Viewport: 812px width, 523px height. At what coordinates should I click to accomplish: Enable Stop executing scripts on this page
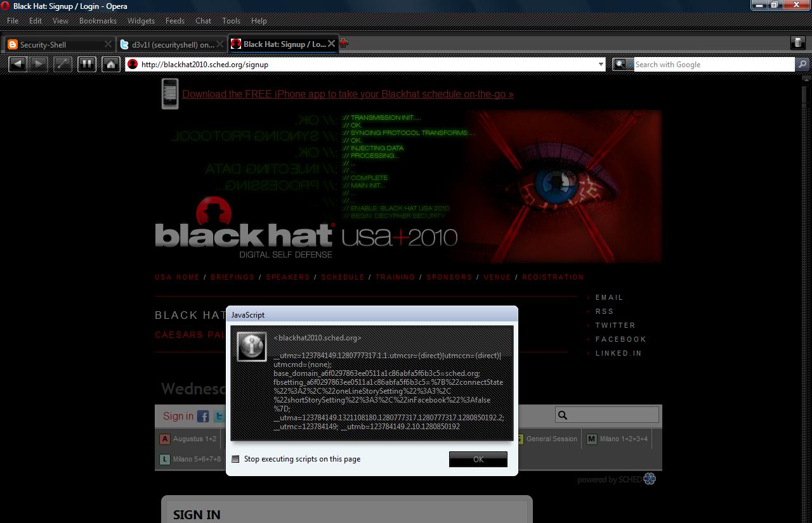point(236,459)
